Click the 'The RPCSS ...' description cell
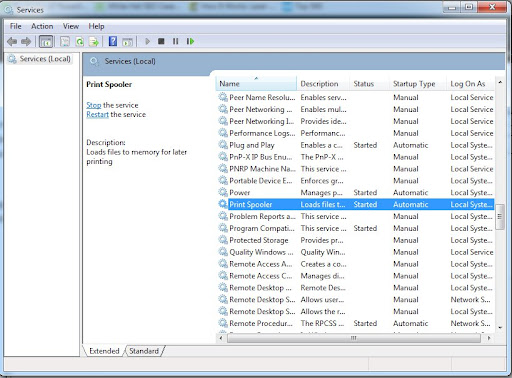This screenshot has height=378, width=512. (322, 323)
